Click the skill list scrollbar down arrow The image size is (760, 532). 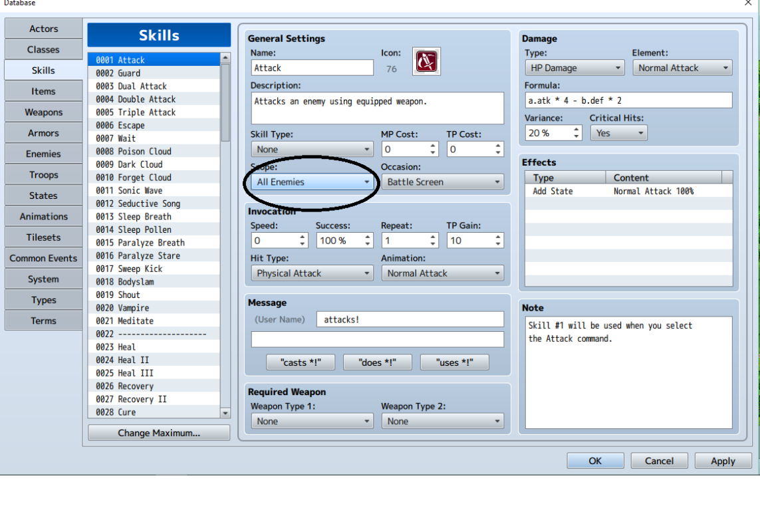point(225,413)
